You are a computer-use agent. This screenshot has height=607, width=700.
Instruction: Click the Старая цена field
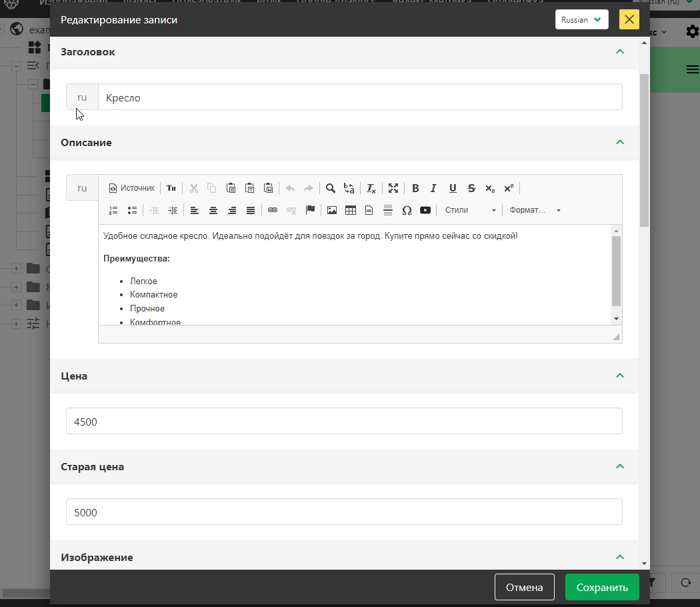pyautogui.click(x=344, y=512)
